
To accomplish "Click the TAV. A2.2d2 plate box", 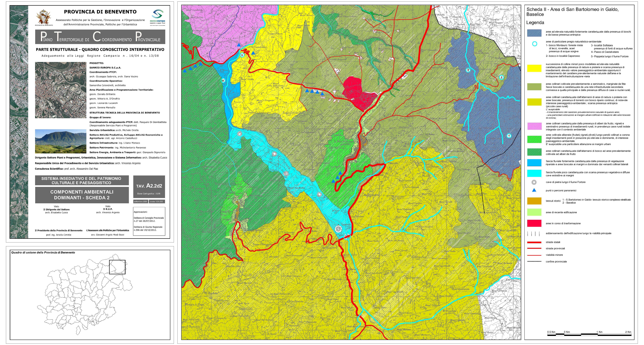I will pyautogui.click(x=149, y=187).
